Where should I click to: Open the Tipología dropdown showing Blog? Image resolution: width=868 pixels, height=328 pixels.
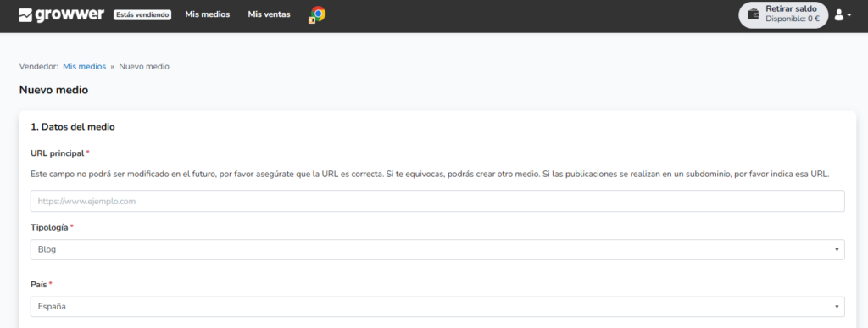tap(437, 249)
